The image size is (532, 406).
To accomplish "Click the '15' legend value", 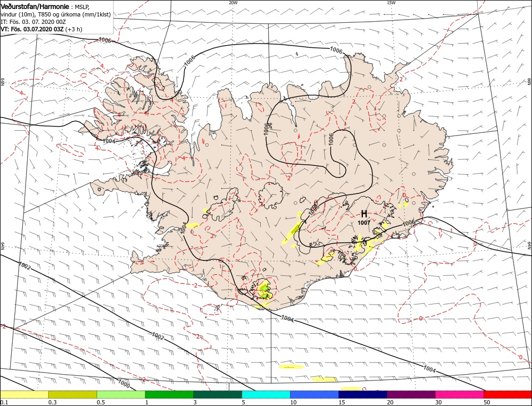I will (342, 402).
